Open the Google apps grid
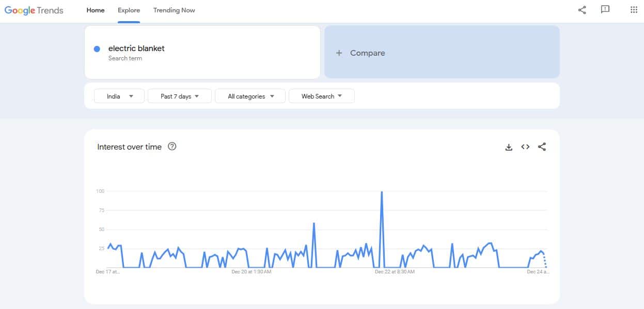This screenshot has width=644, height=309. click(x=634, y=10)
